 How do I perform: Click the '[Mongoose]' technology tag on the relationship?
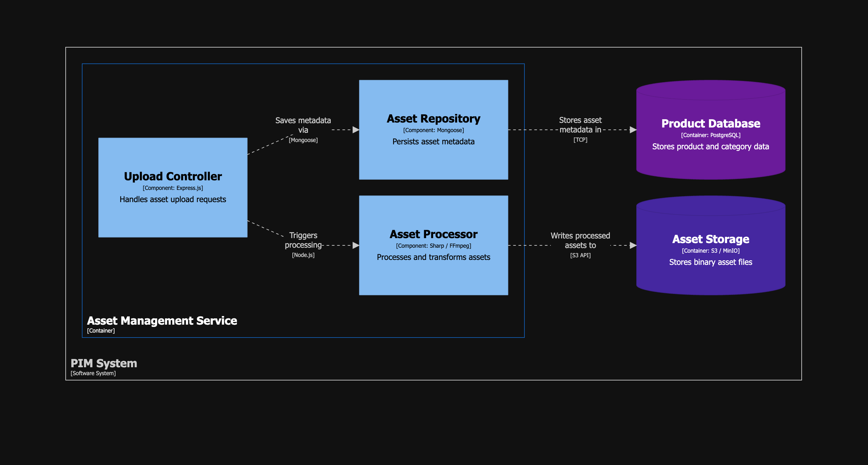coord(303,140)
